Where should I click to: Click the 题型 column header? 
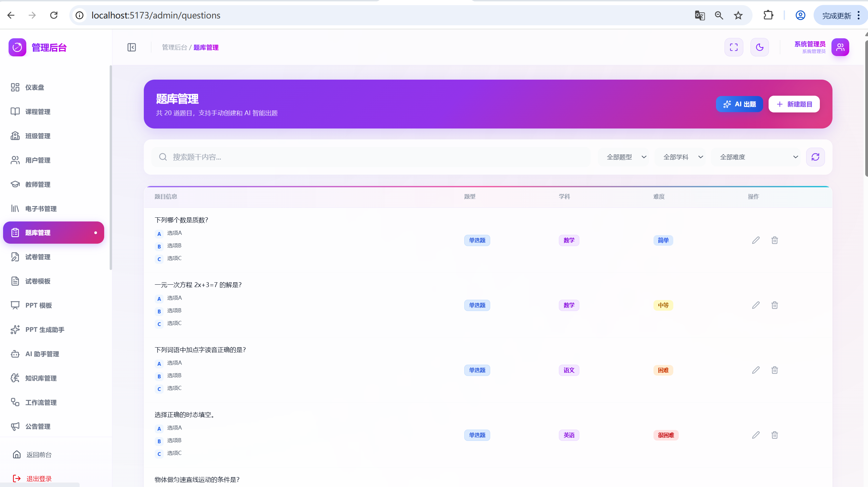coord(470,197)
